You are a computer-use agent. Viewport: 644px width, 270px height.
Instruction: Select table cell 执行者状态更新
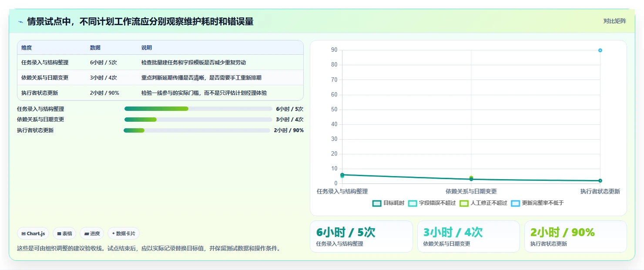tap(40, 93)
